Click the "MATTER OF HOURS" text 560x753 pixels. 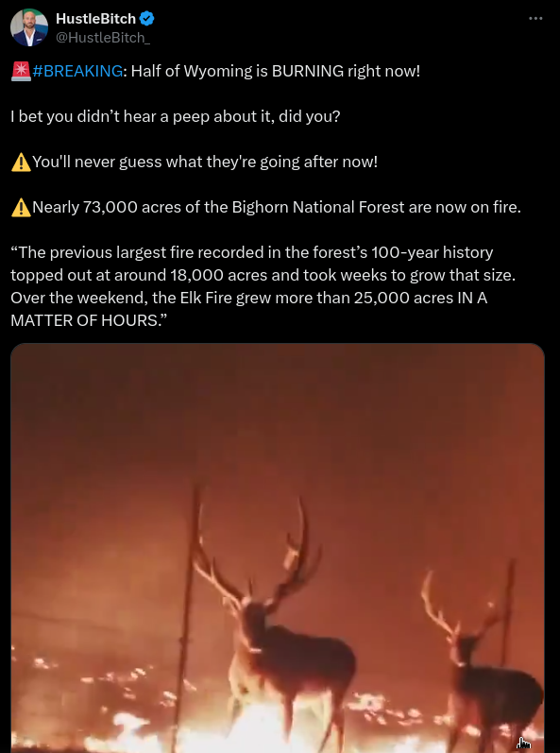[92, 320]
